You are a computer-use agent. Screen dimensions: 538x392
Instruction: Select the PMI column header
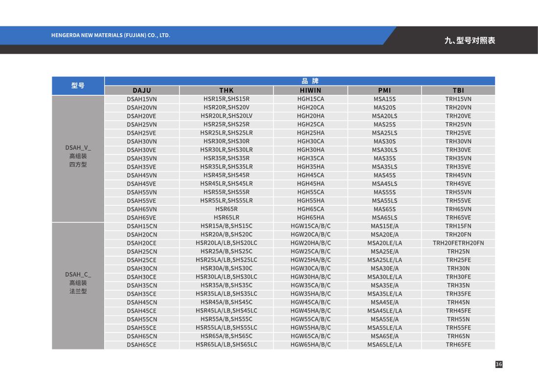384,90
